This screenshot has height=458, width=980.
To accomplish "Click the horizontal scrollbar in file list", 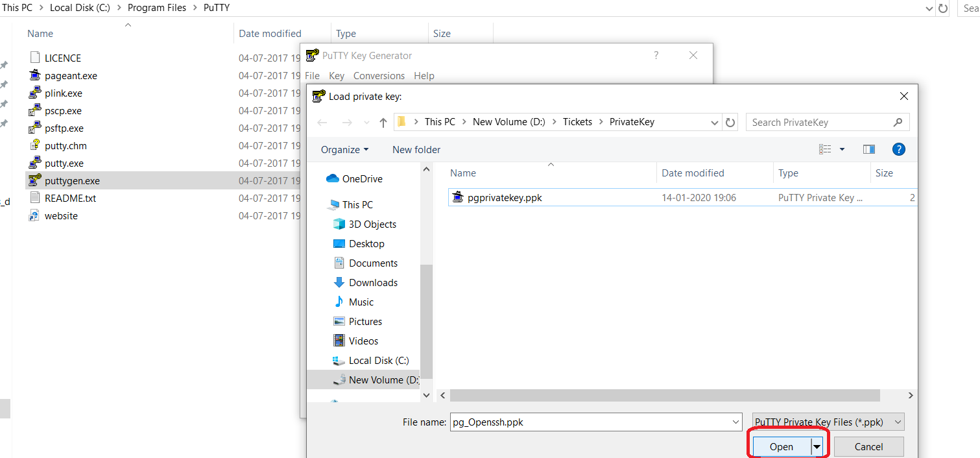I will [x=665, y=396].
